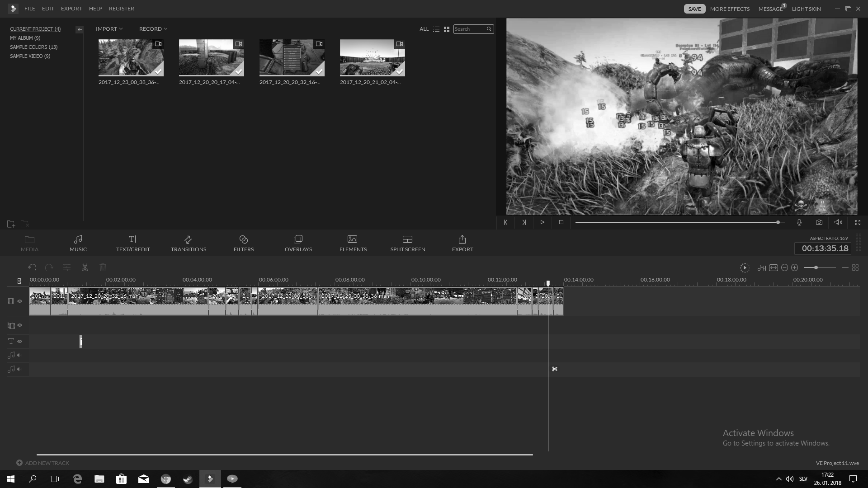Open the Transitions panel
Screen dimensions: 868x488
188,243
